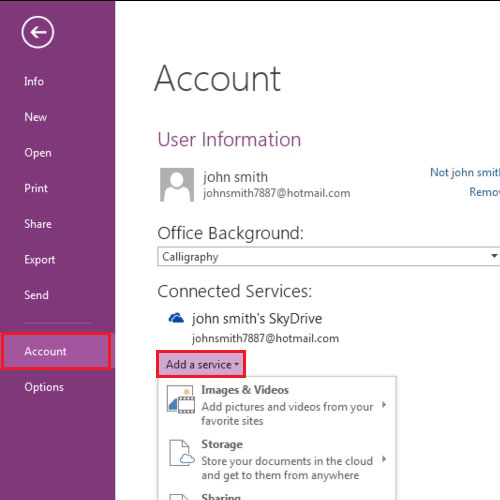
Task: Click the Storage document cloud icon
Action: (x=182, y=453)
